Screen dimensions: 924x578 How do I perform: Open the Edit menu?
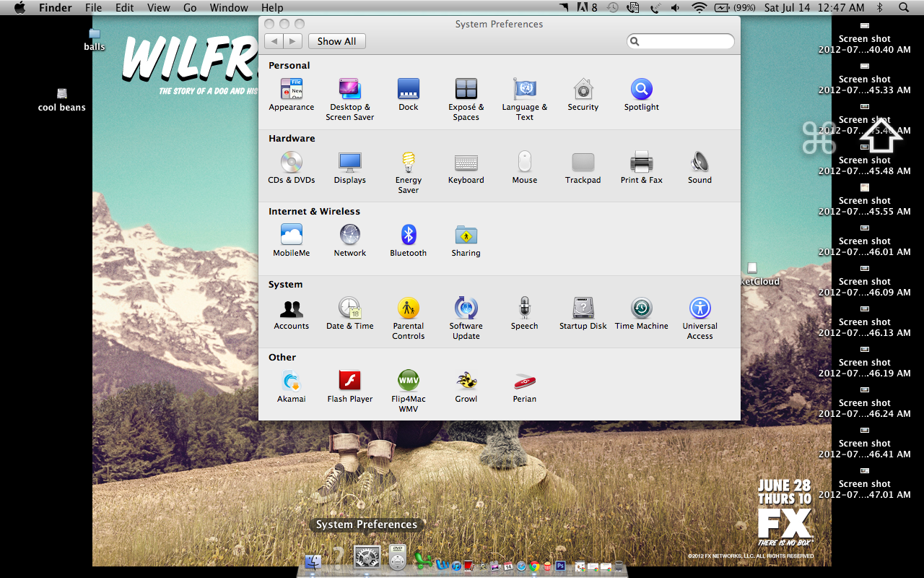coord(125,8)
